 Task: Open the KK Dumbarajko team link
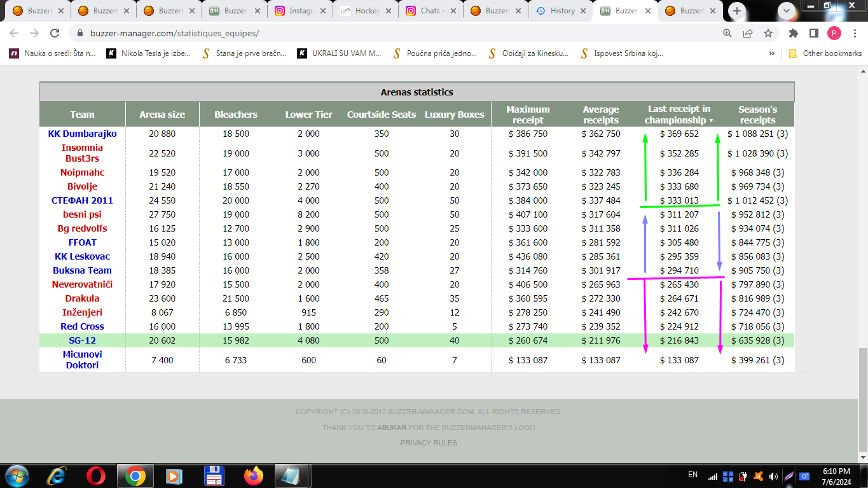[x=82, y=134]
